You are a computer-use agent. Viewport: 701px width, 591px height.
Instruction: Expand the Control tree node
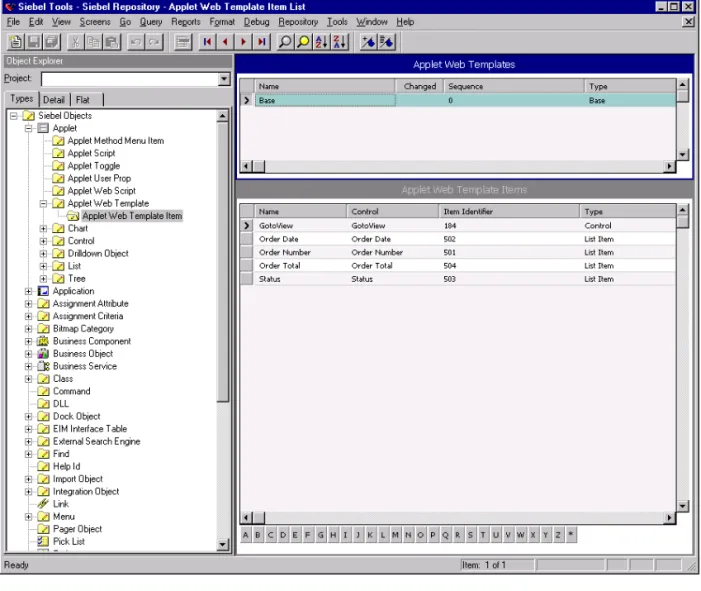click(43, 241)
